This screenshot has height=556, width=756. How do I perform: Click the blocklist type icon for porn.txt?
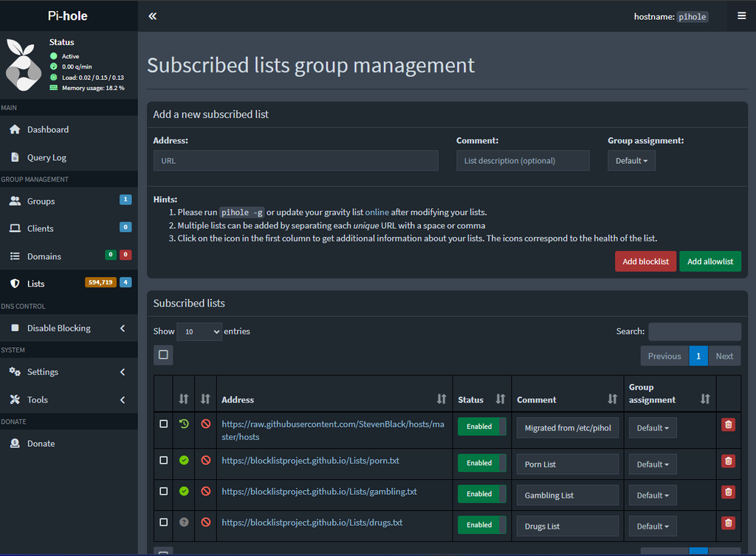click(x=206, y=460)
